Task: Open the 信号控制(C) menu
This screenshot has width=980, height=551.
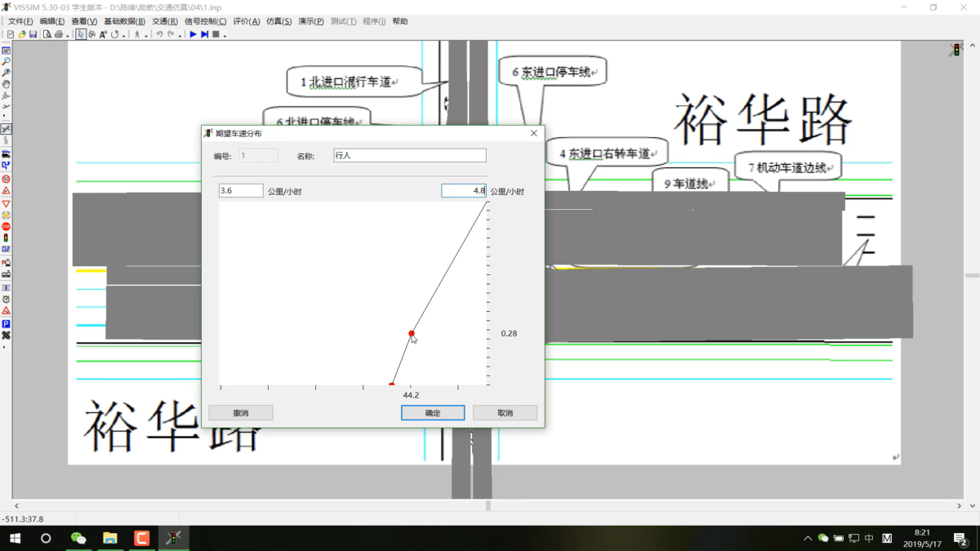Action: click(x=206, y=21)
